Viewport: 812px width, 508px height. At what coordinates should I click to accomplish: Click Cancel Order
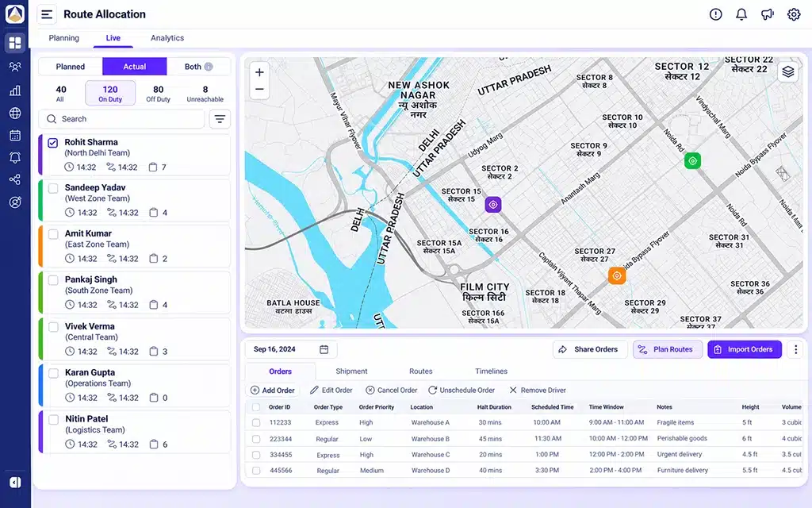pyautogui.click(x=392, y=391)
